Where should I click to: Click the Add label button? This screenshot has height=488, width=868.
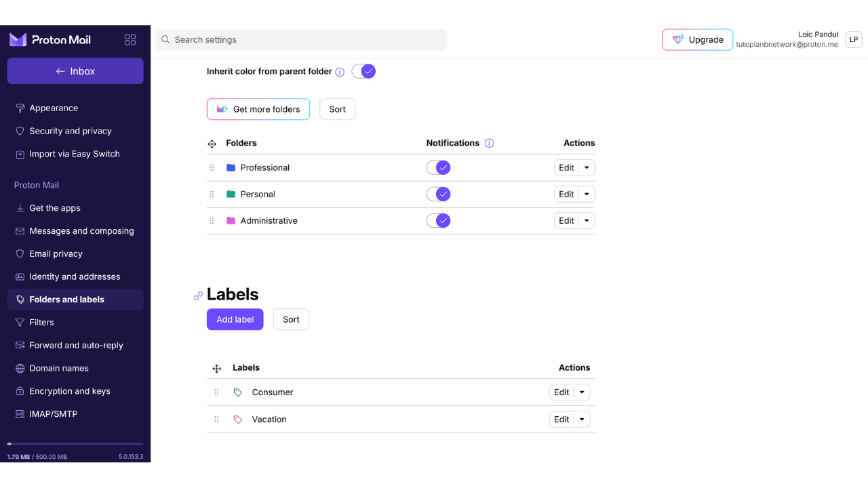tap(235, 319)
